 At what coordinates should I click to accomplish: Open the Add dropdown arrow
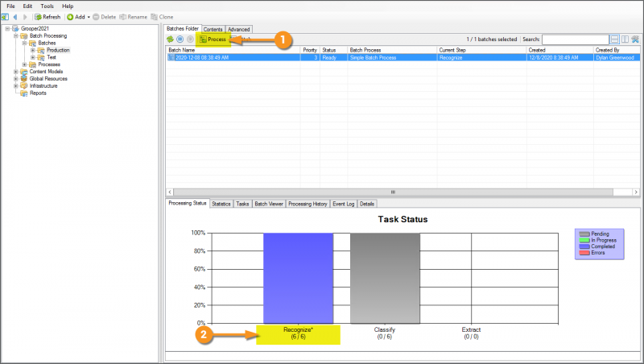(x=89, y=17)
